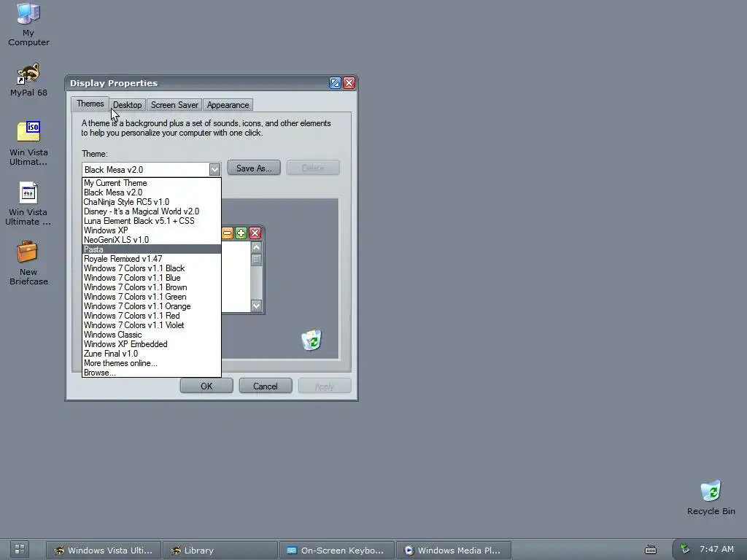Choose Luna Element Black v5.1 + CSS
The width and height of the screenshot is (747, 560).
click(152, 221)
